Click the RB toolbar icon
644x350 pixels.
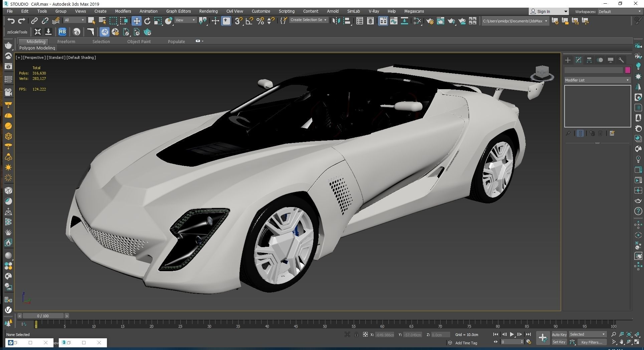(62, 32)
